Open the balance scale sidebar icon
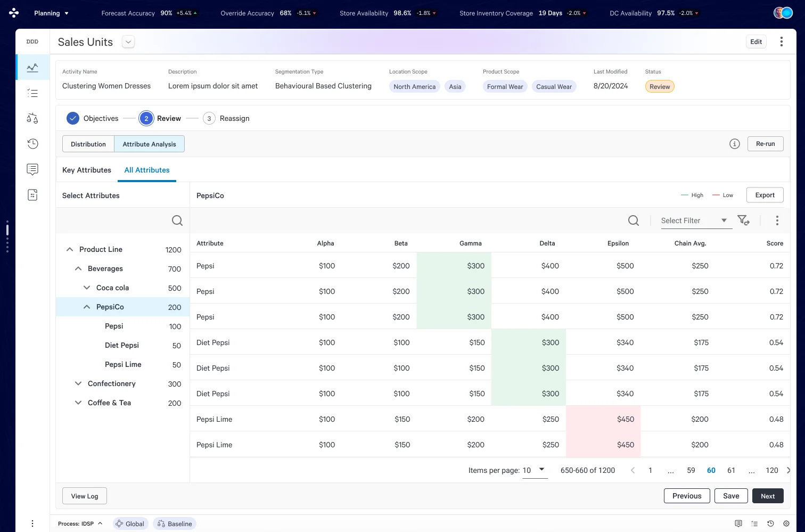This screenshot has height=532, width=805. (32, 118)
